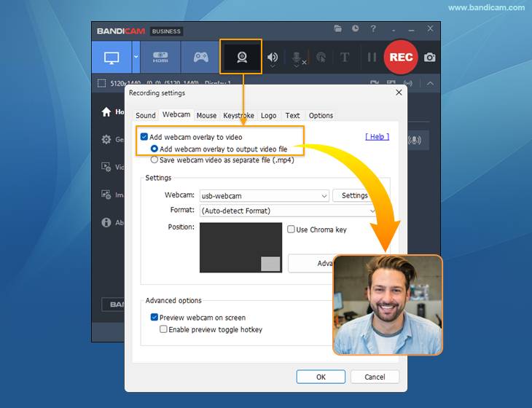This screenshot has height=408, width=532.
Task: Toggle the microphone icon in toolbar
Action: (x=297, y=58)
